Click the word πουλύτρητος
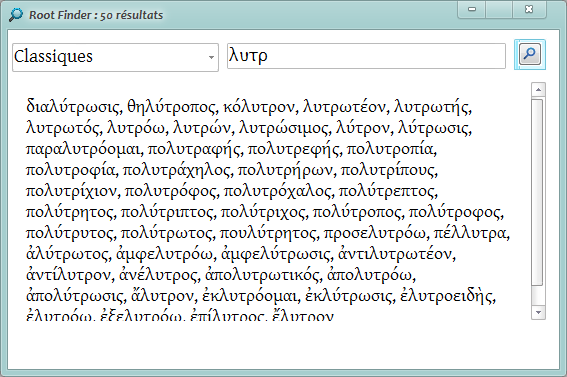Image resolution: width=567 pixels, height=377 pixels. pyautogui.click(x=268, y=233)
